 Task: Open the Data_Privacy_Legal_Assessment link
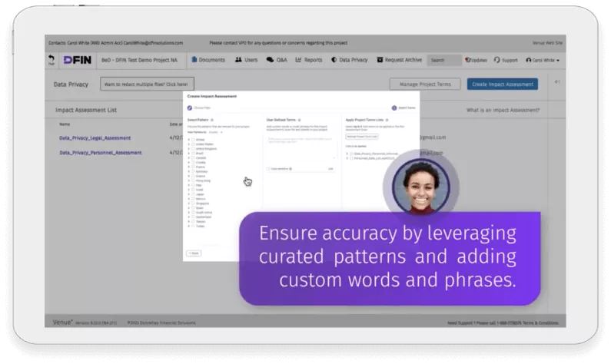(95, 138)
